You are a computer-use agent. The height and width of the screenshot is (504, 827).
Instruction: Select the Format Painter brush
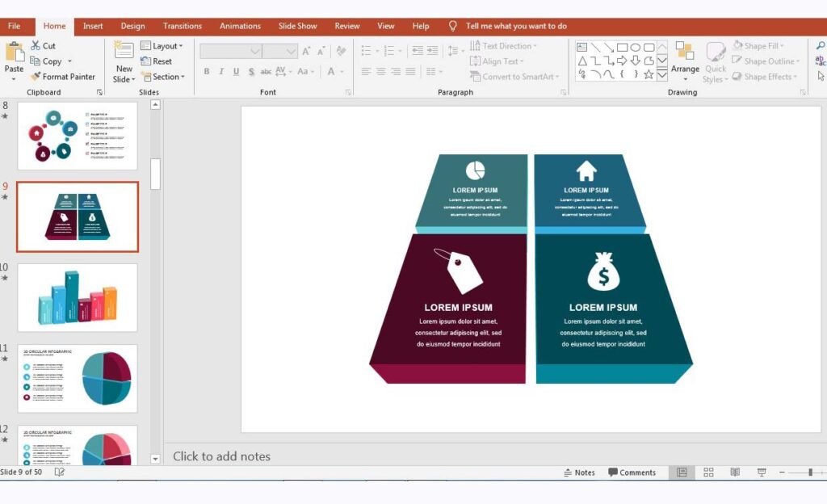point(36,77)
